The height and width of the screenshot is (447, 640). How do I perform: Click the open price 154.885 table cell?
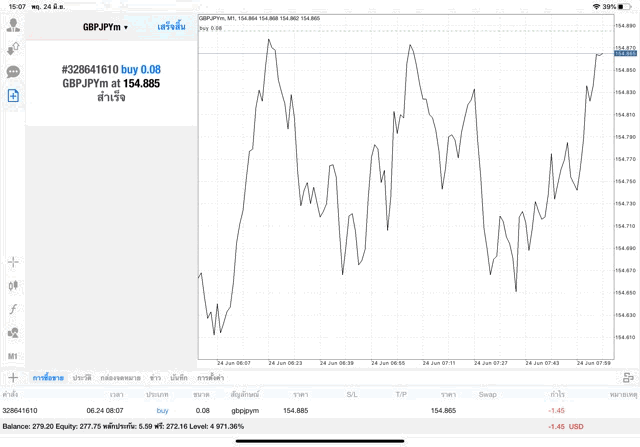click(x=296, y=411)
